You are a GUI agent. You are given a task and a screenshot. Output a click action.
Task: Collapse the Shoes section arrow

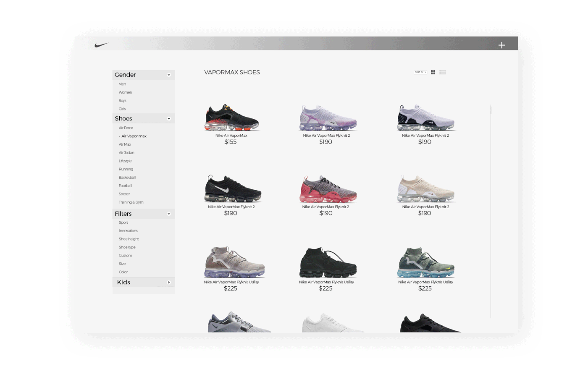(x=169, y=119)
